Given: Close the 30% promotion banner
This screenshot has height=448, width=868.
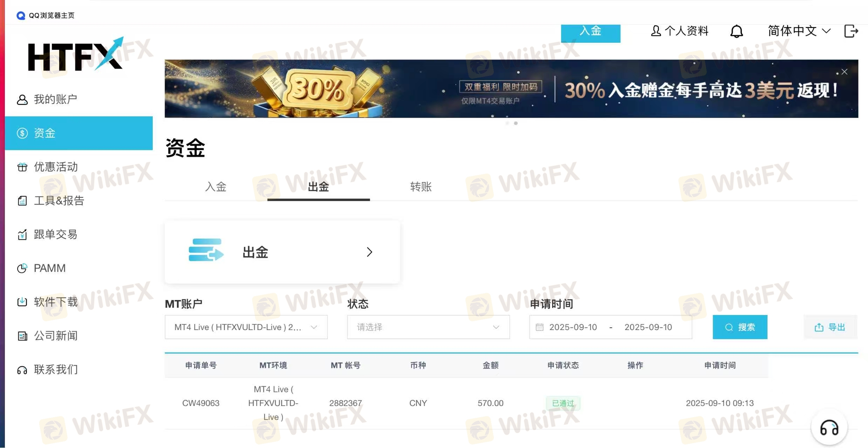Looking at the screenshot, I should click(845, 72).
